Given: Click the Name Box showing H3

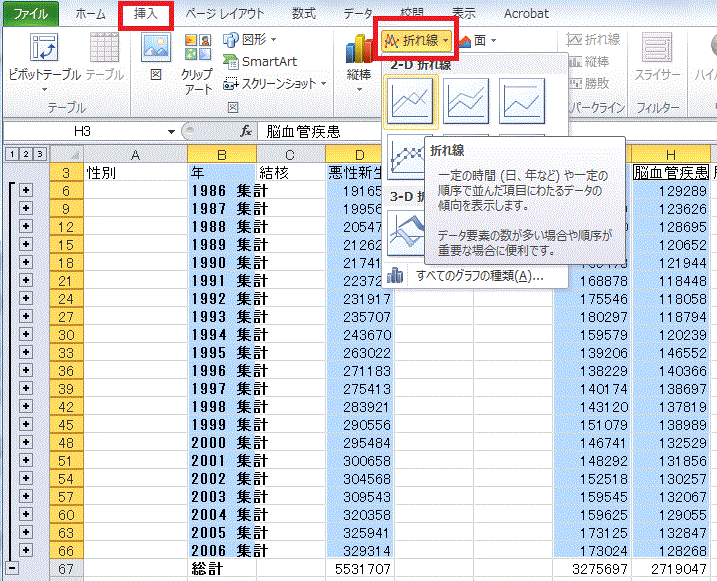Looking at the screenshot, I should point(85,131).
